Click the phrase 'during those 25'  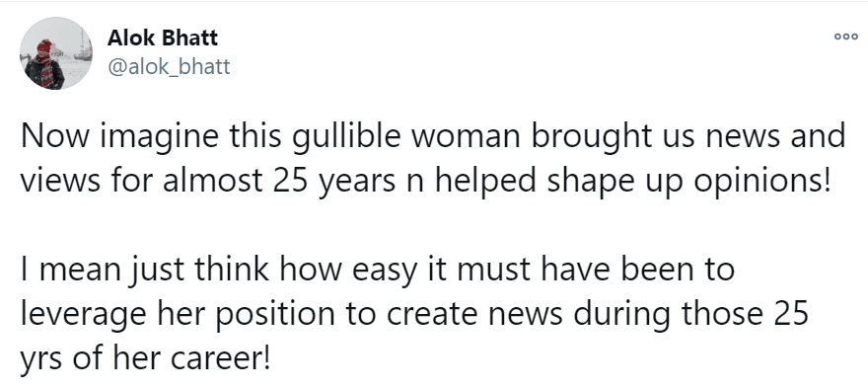(x=690, y=314)
